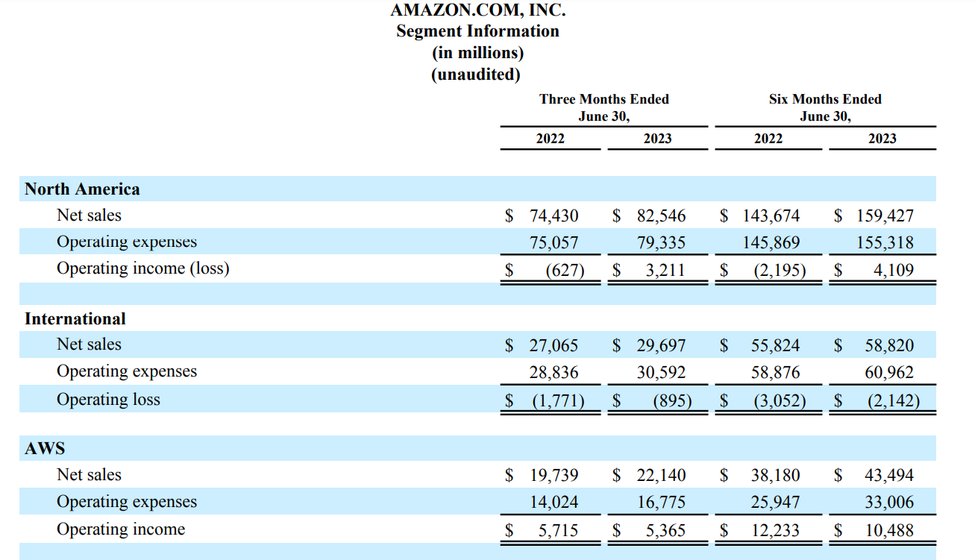The width and height of the screenshot is (975, 560).
Task: Click Operating income (loss) row label
Action: click(x=143, y=268)
